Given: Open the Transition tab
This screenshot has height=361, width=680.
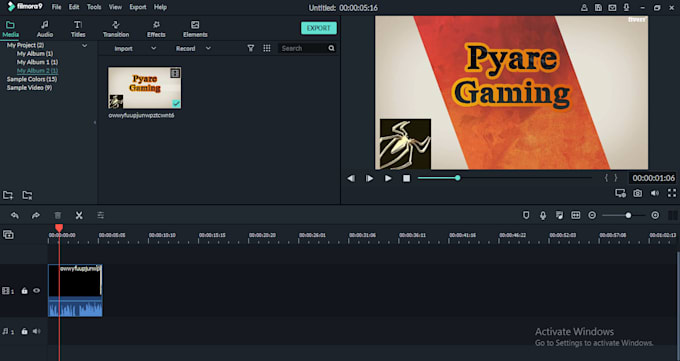Looking at the screenshot, I should (x=116, y=29).
